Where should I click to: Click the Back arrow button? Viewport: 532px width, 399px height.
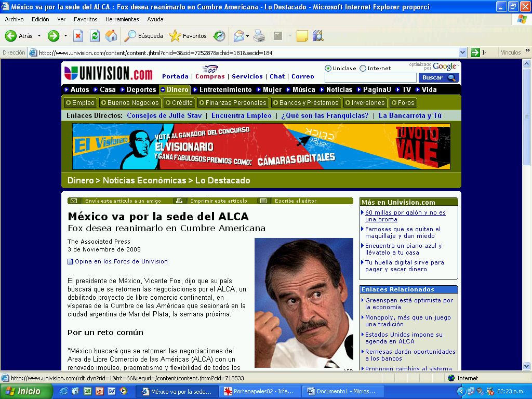click(19, 36)
